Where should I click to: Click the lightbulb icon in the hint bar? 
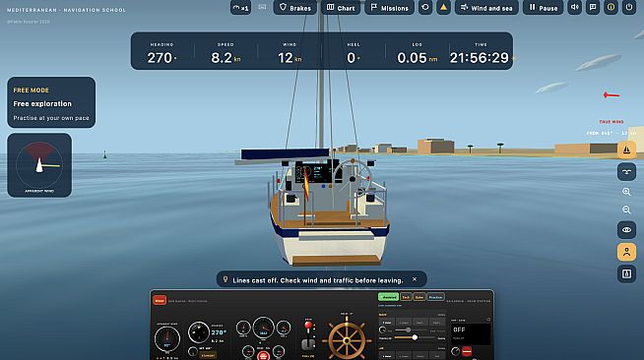225,279
